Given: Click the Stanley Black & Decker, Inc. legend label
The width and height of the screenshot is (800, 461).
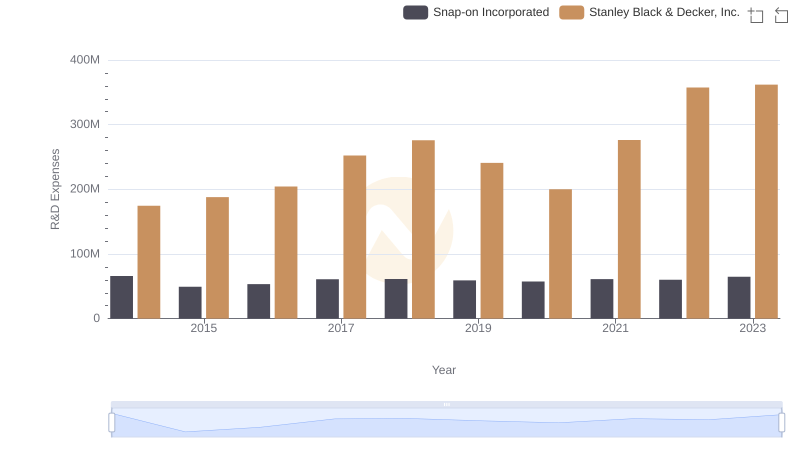Looking at the screenshot, I should pos(664,12).
